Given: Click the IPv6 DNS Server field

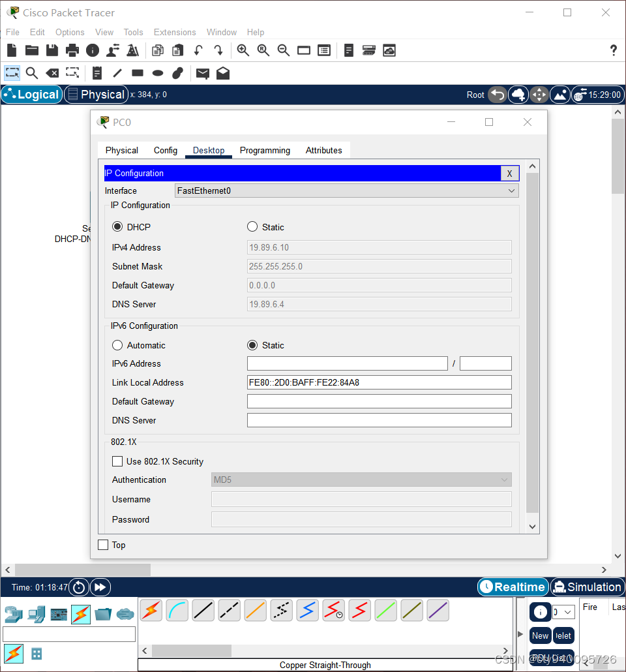Looking at the screenshot, I should tap(380, 420).
